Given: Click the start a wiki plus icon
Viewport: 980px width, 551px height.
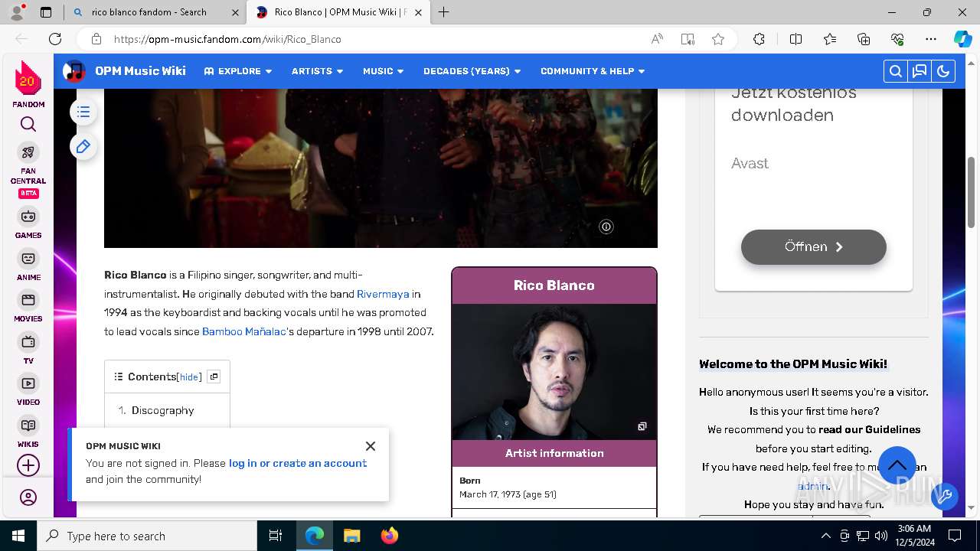Looking at the screenshot, I should pos(28,465).
